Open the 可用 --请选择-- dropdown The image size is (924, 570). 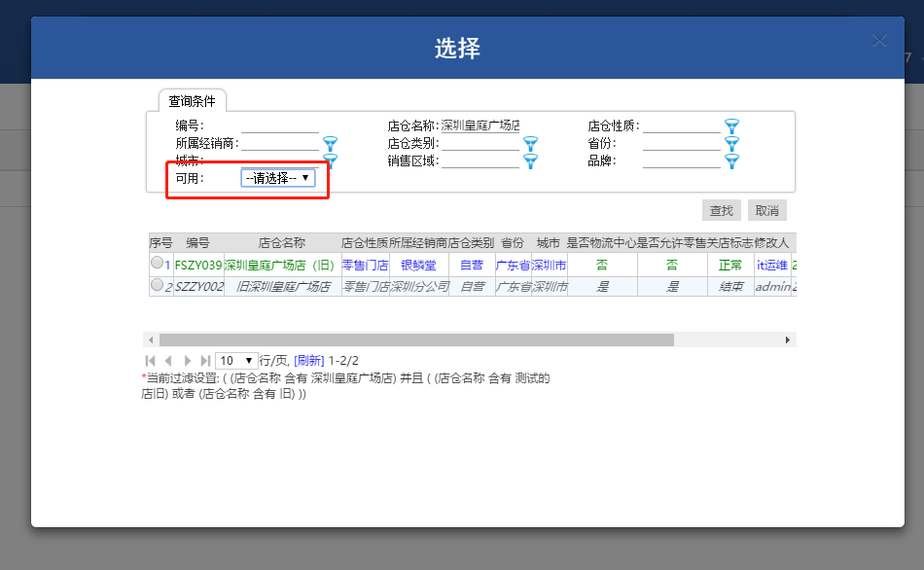coord(277,177)
